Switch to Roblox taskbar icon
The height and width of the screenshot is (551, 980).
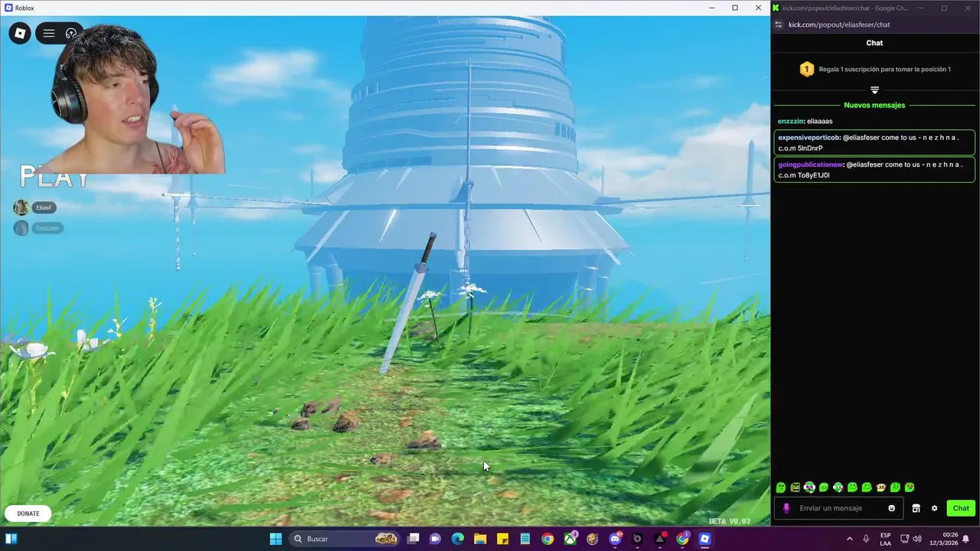(x=704, y=539)
